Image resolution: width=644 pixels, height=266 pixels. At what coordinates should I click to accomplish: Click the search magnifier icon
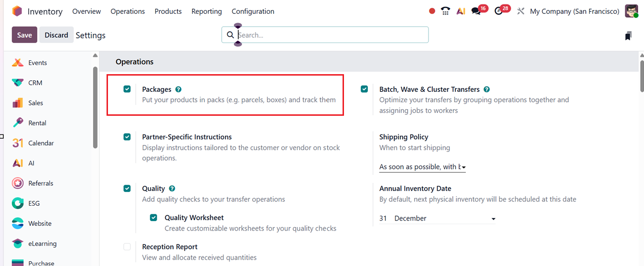coord(230,35)
